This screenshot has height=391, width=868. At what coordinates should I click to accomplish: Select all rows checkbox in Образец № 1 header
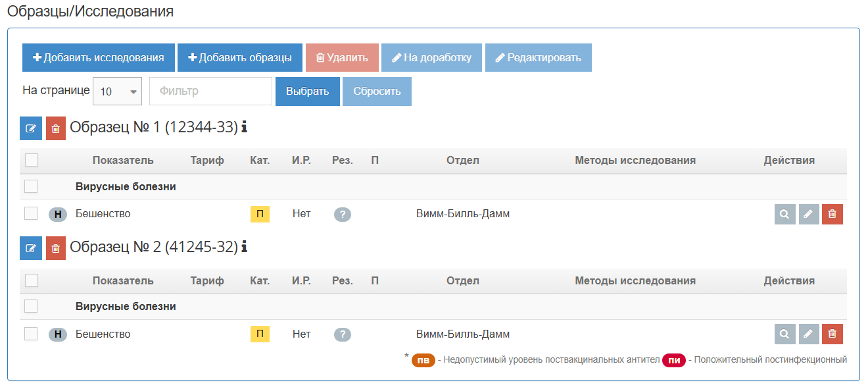(31, 160)
